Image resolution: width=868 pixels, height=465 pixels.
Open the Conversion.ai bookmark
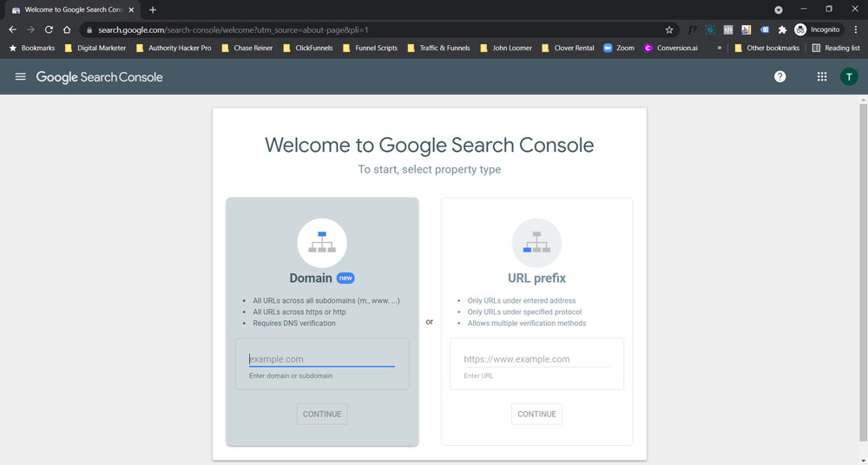[x=671, y=49]
